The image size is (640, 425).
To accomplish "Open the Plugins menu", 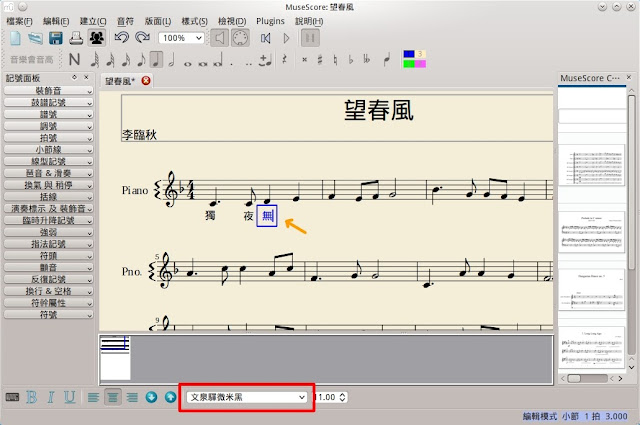I will 270,21.
